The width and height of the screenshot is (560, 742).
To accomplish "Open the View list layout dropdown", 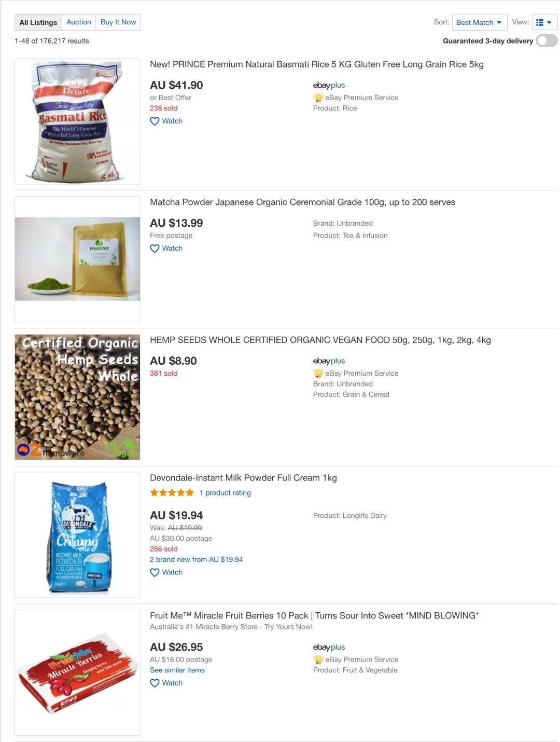I will (544, 22).
